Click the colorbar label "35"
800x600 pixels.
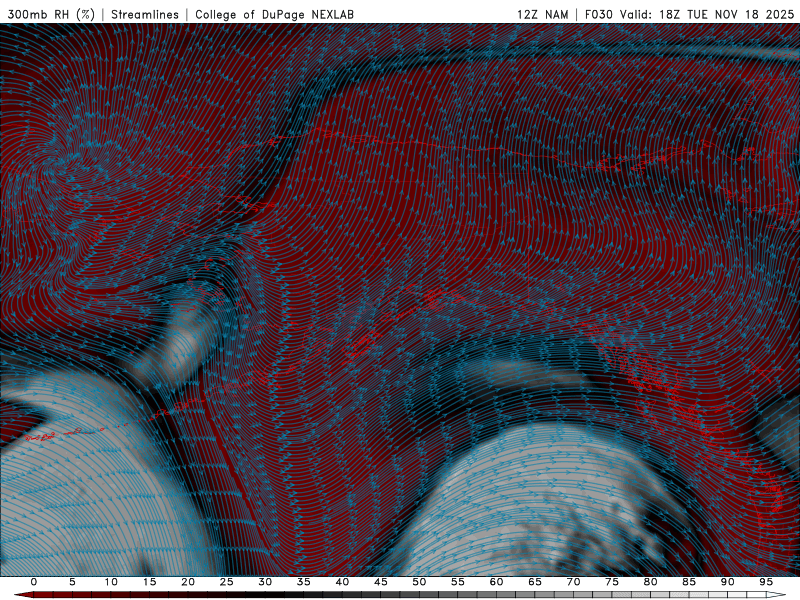point(304,582)
